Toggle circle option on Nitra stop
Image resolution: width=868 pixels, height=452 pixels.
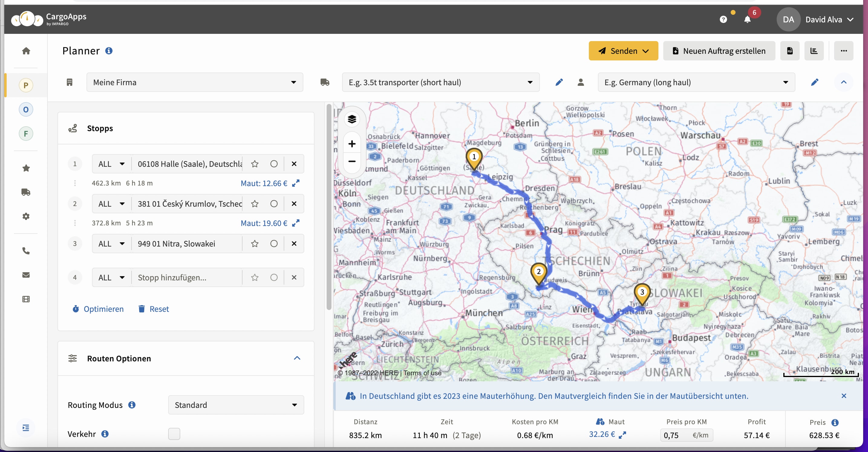[274, 244]
